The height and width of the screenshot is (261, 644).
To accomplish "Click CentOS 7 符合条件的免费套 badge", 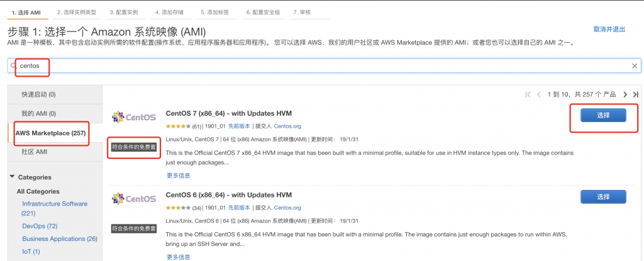I will tap(134, 147).
